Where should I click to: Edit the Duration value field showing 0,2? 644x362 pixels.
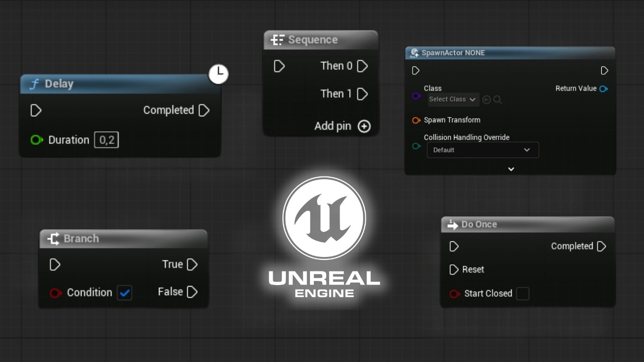(107, 140)
